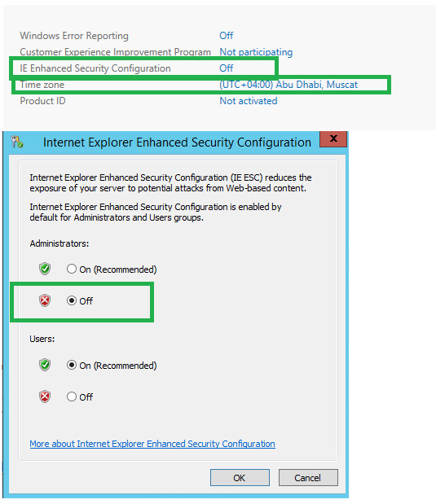Viewport: 436px width, 504px height.
Task: Select Users Off radio button
Action: click(72, 397)
